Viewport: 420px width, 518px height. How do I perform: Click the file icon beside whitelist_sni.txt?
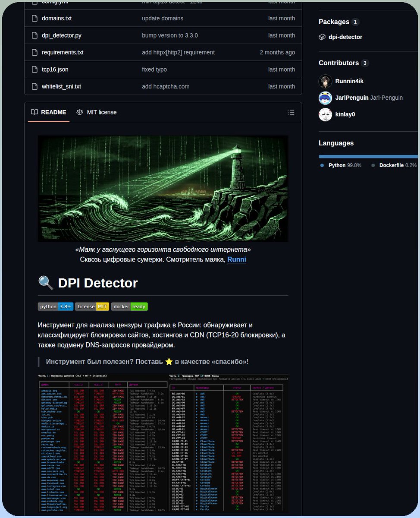pos(34,86)
